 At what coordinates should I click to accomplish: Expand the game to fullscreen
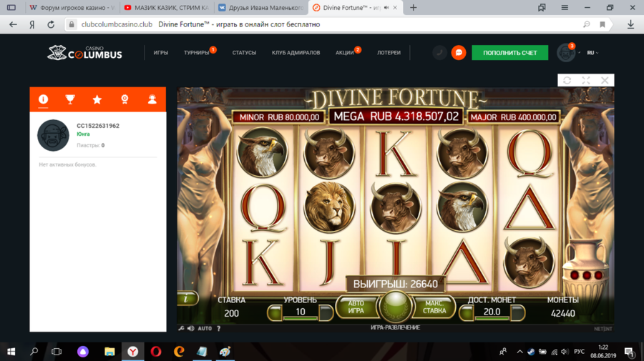[586, 81]
